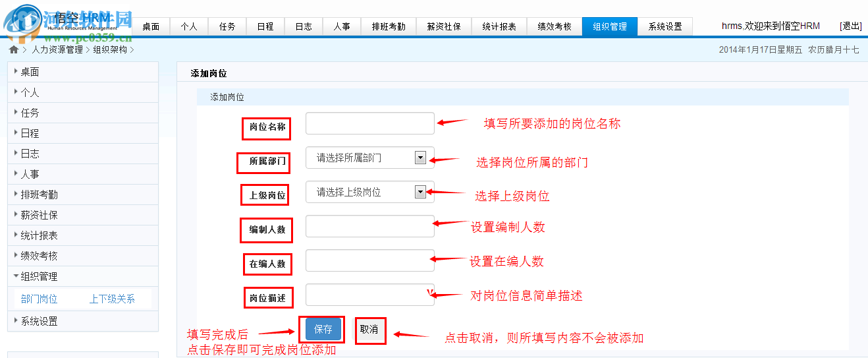Open the 部门岗位 sidebar link
Viewport: 868px width, 358px height.
[40, 299]
